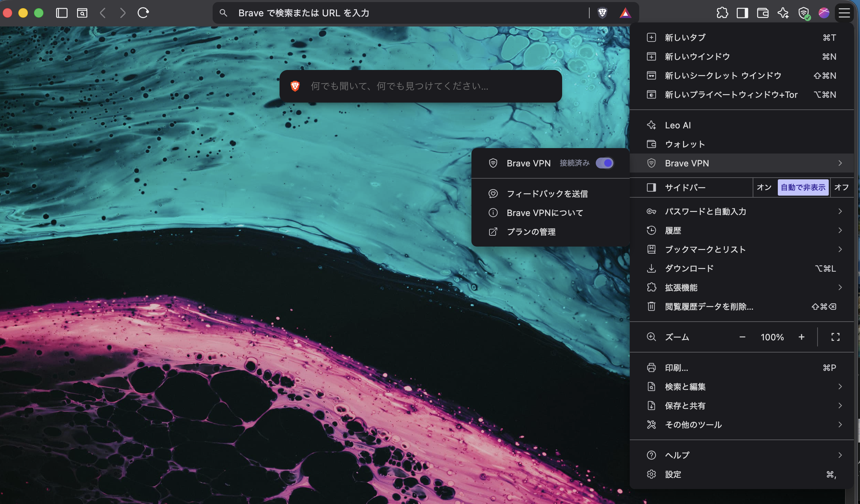
Task: Expand 保存と共有 submenu
Action: point(840,406)
